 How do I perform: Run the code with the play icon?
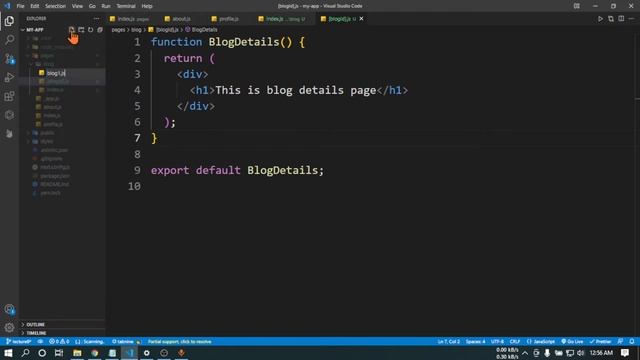click(600, 19)
